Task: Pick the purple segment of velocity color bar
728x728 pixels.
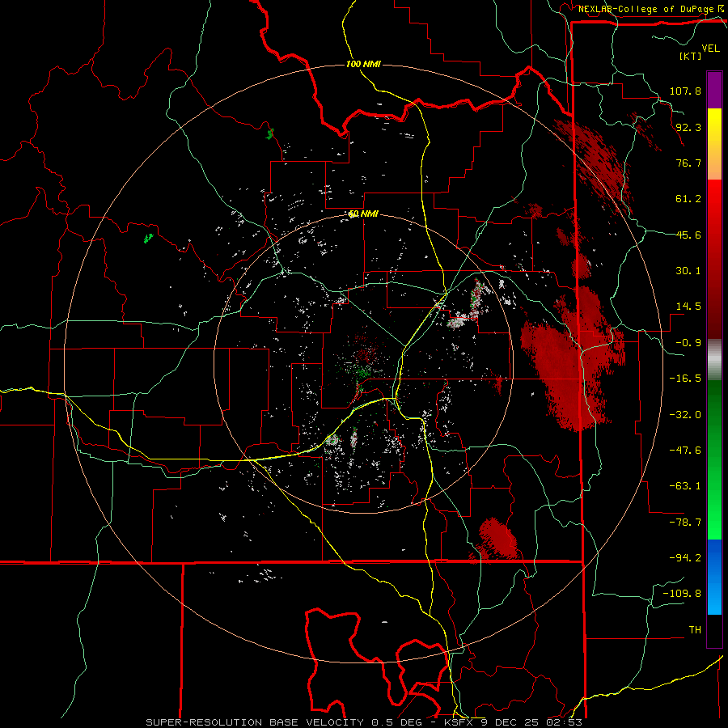Action: [x=714, y=90]
